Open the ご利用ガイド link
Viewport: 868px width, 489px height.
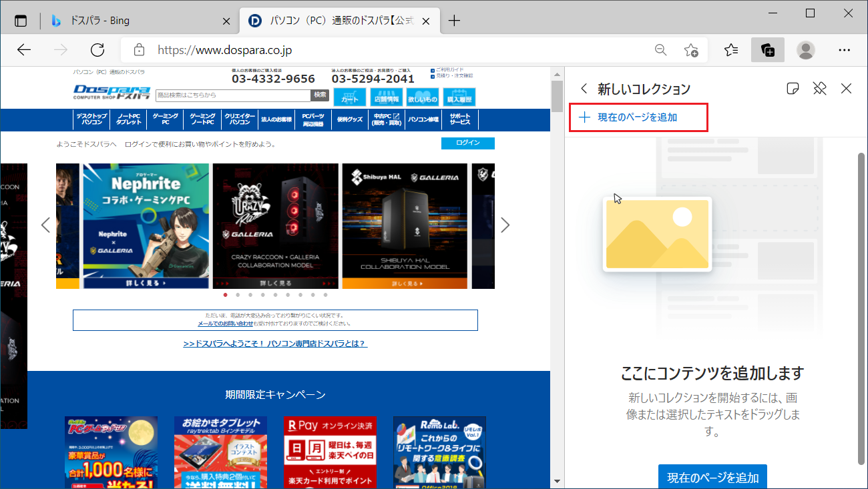coord(450,69)
